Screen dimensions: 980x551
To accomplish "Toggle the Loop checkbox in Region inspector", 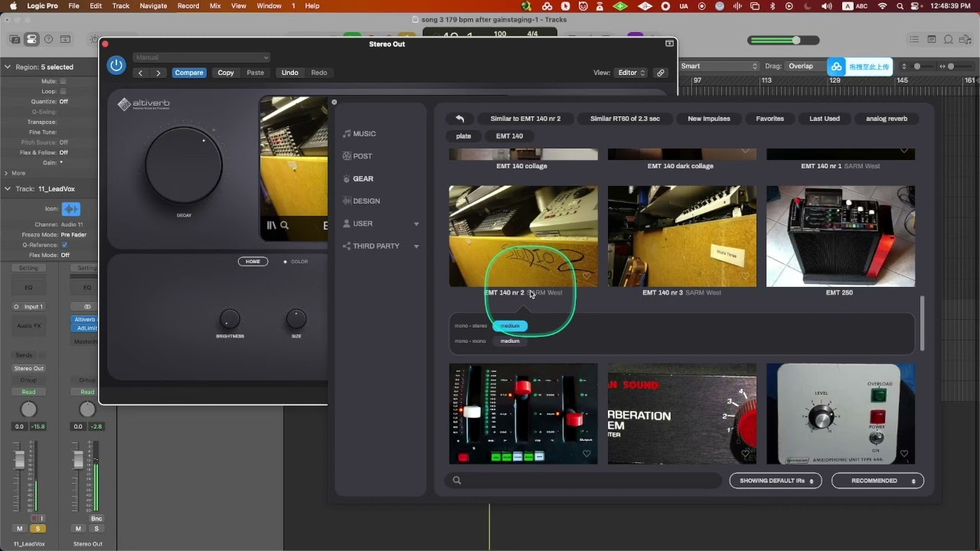I will (x=63, y=91).
